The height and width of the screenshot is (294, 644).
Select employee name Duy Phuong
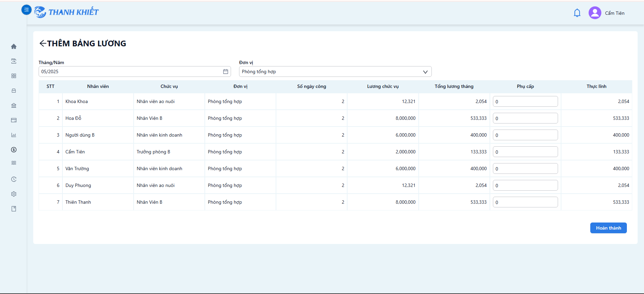click(x=78, y=185)
